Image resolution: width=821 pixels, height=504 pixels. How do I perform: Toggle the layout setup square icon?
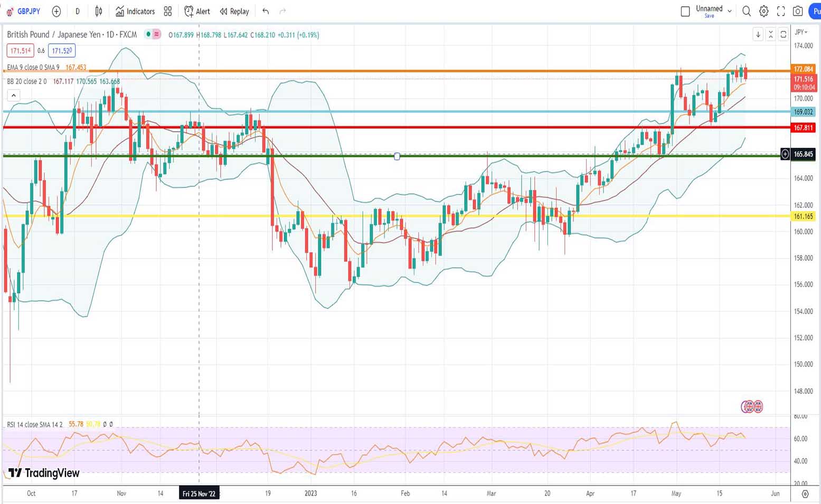685,11
